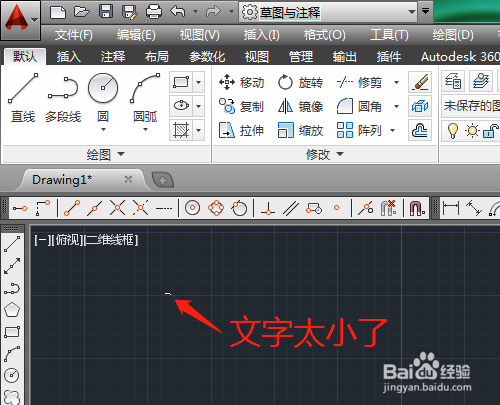
Task: Click the explode tool icon
Action: click(x=420, y=106)
